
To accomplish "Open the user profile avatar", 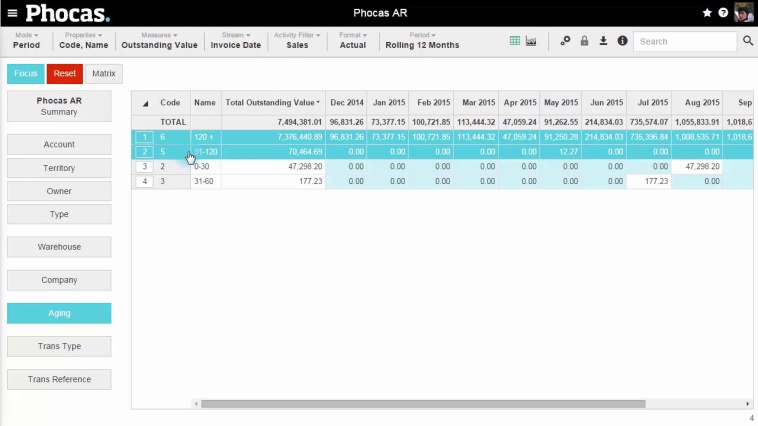I will pyautogui.click(x=743, y=13).
